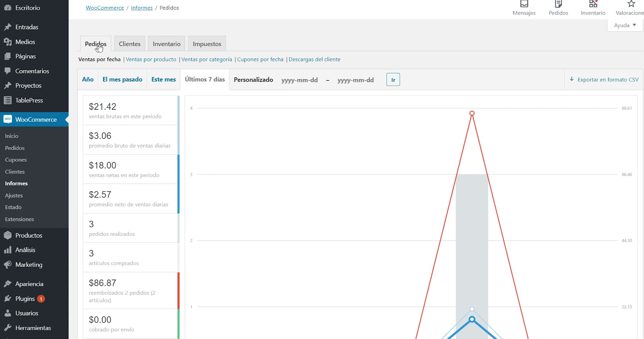Click the Plugins update badge showing 1

pos(41,299)
